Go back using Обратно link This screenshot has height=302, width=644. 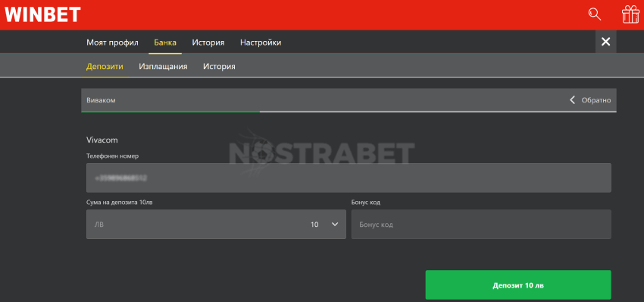[x=596, y=100]
